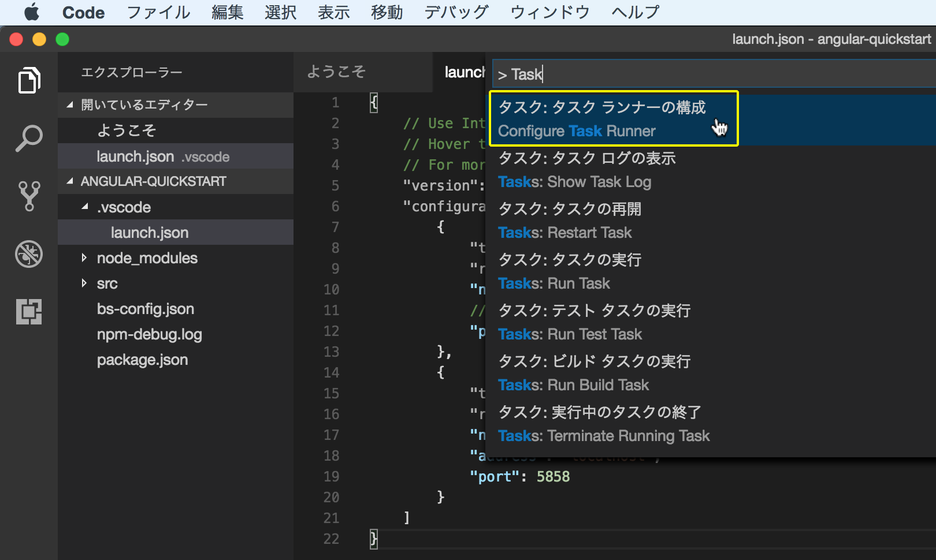Click the yellow minimize window button
Screen dimensions: 936x560
pyautogui.click(x=39, y=39)
